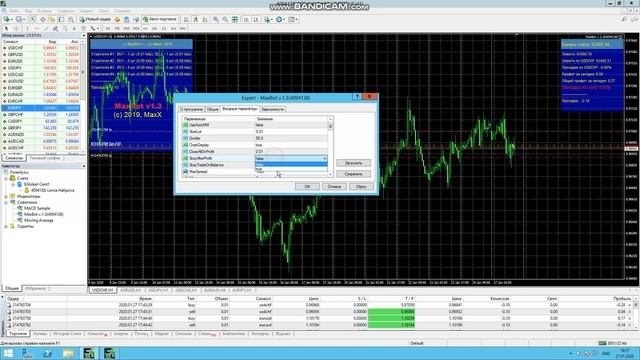Click the MetaEditor diamond icon
This screenshot has width=640, height=360.
click(117, 19)
